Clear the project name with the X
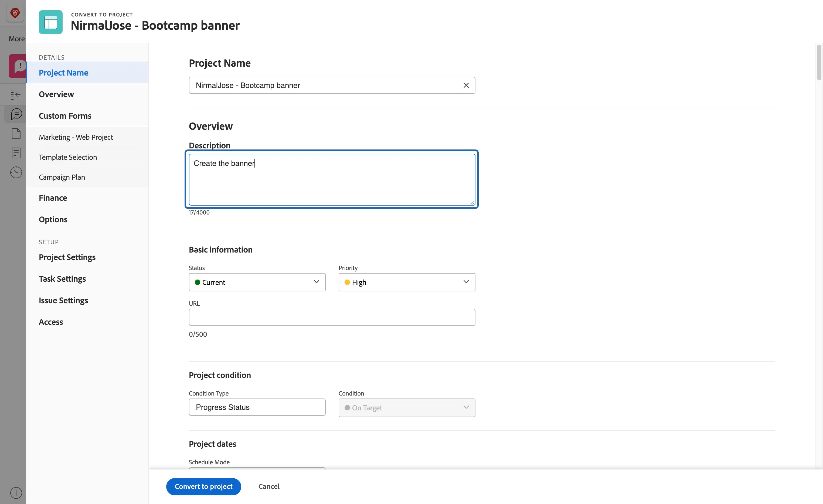 (x=466, y=86)
